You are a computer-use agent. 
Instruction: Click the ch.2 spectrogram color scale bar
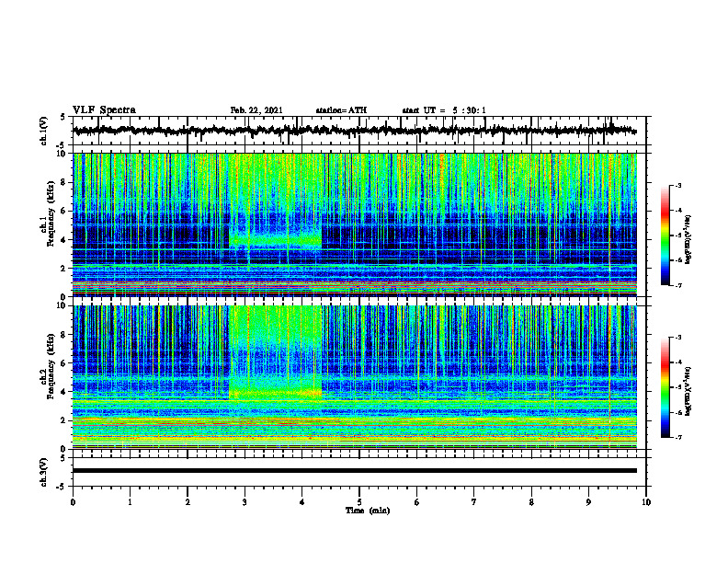(x=665, y=387)
